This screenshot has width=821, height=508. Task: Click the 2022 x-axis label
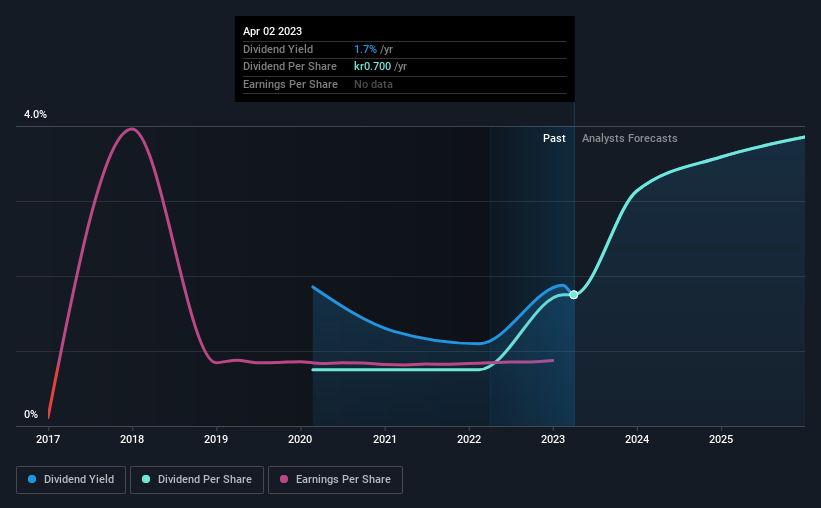469,439
